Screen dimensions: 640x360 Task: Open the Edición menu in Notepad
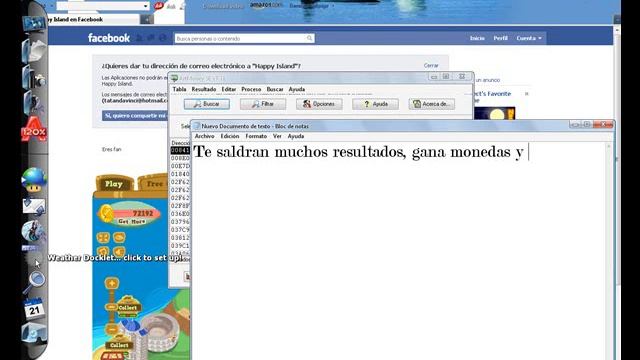coord(230,136)
